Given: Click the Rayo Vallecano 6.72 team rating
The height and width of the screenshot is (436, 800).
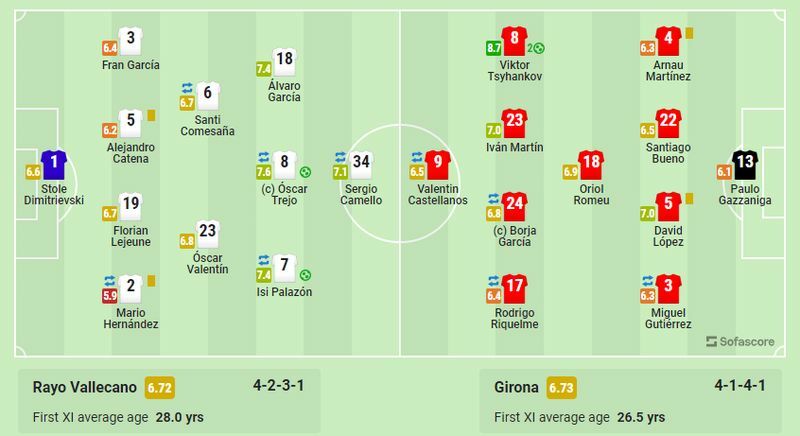Looking at the screenshot, I should (x=160, y=387).
